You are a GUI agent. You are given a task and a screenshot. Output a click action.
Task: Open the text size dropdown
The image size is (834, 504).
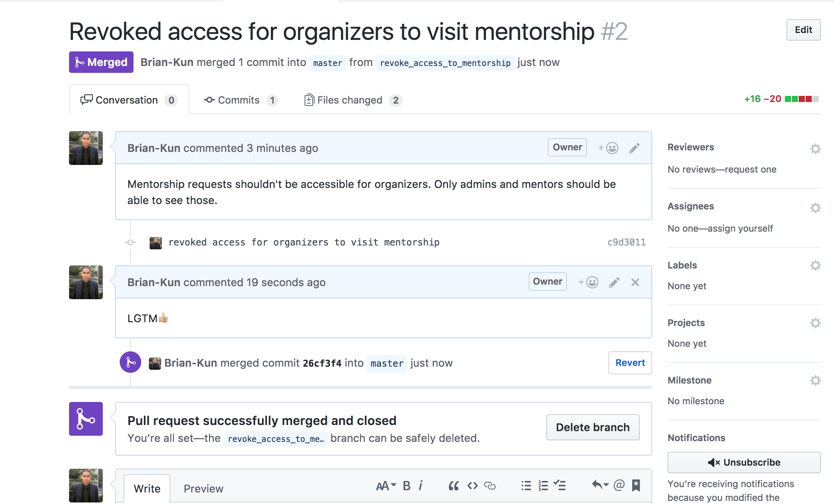point(386,486)
